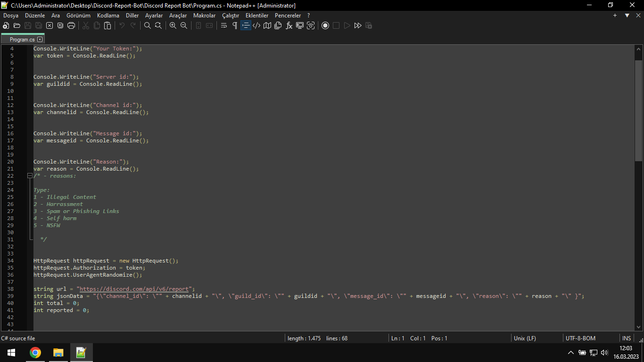This screenshot has height=362, width=644.
Task: Open the Windows Start menu
Action: [x=11, y=353]
